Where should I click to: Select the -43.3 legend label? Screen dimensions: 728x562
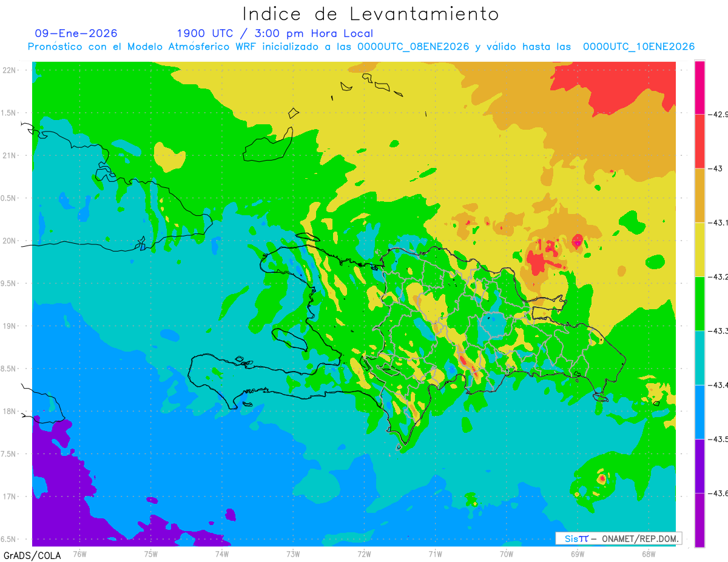[x=718, y=330]
